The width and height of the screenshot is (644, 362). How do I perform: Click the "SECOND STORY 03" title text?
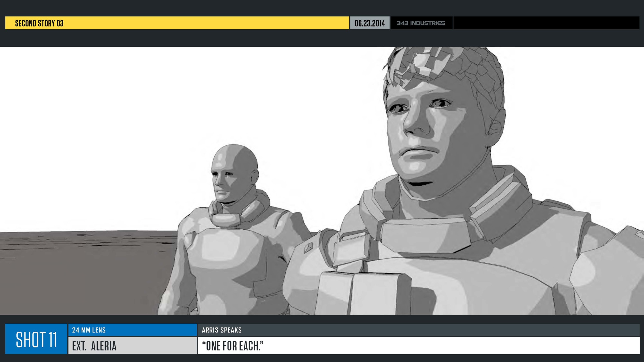39,23
